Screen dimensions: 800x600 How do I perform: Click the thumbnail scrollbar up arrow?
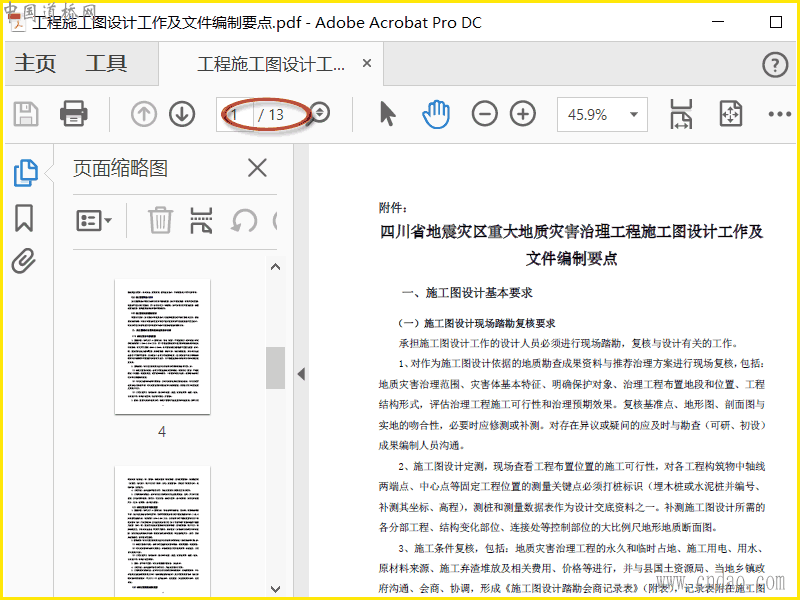click(x=276, y=266)
